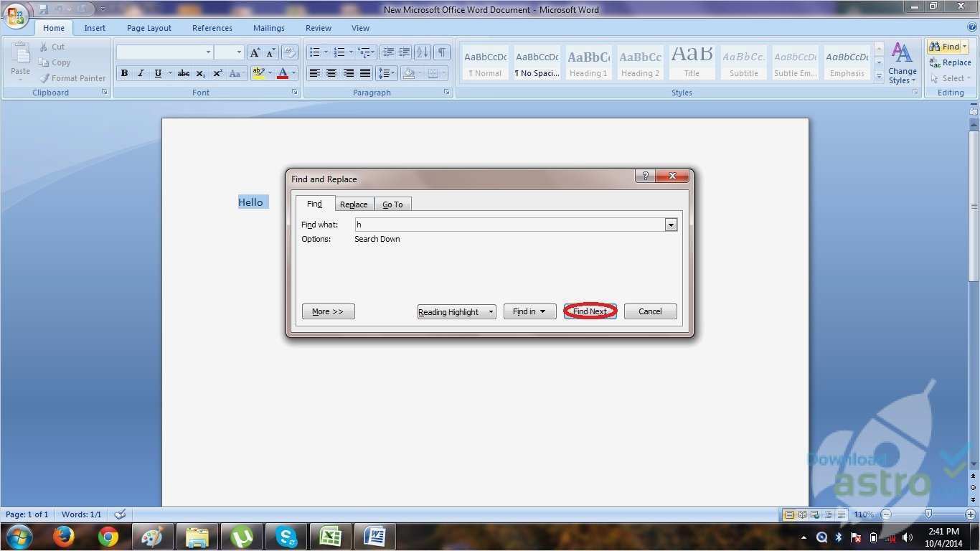Open the Font dialog box launcher
This screenshot has height=551, width=980.
point(294,93)
